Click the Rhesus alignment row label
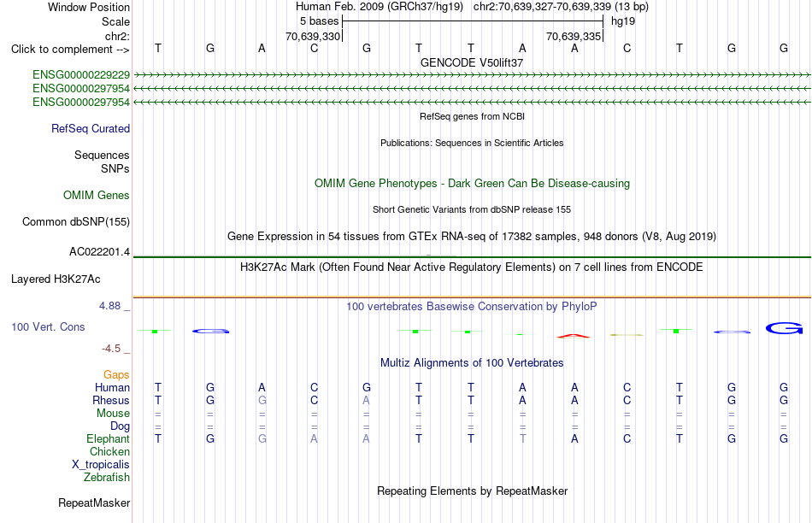 click(111, 400)
